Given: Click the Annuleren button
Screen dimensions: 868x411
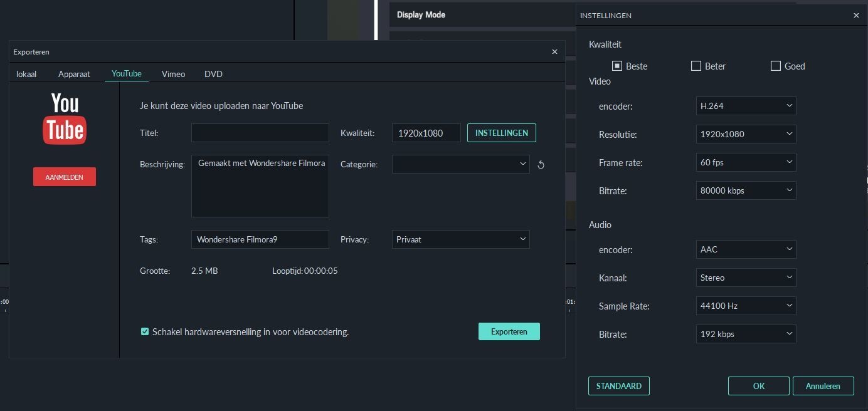Looking at the screenshot, I should pyautogui.click(x=823, y=386).
